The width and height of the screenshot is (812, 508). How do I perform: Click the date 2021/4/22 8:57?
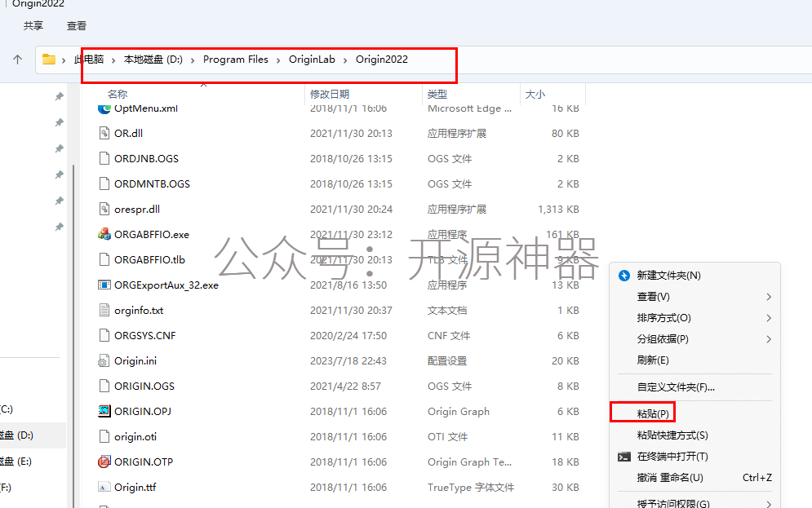pos(345,387)
